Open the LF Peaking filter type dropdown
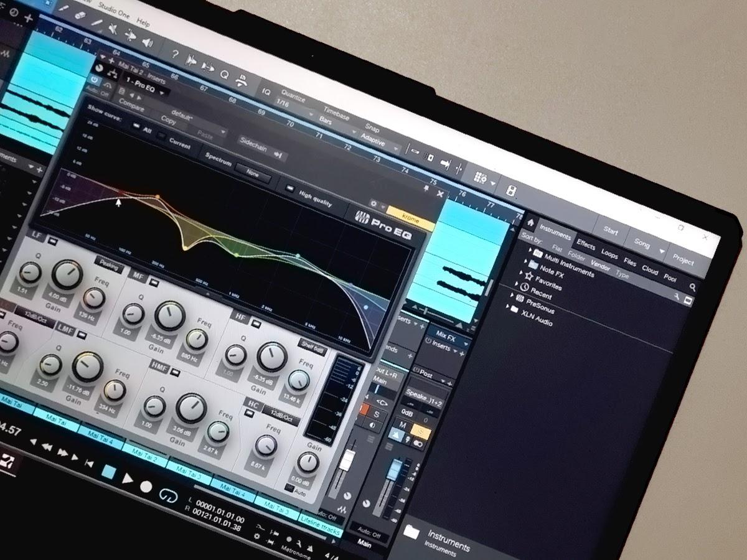 pyautogui.click(x=109, y=264)
